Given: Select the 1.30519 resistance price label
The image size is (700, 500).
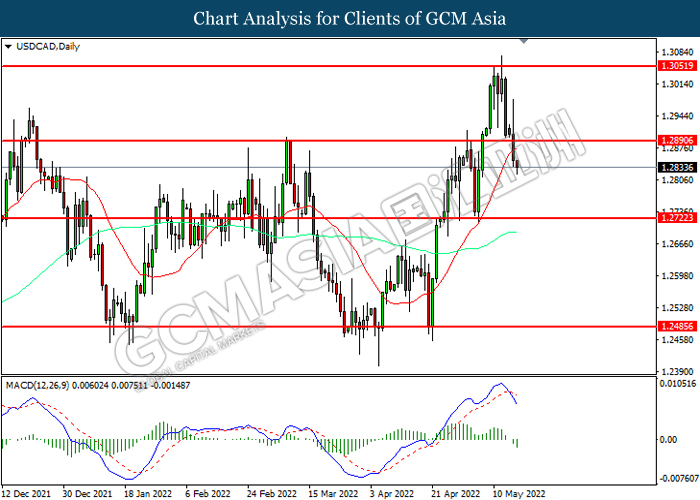Looking at the screenshot, I should 677,66.
